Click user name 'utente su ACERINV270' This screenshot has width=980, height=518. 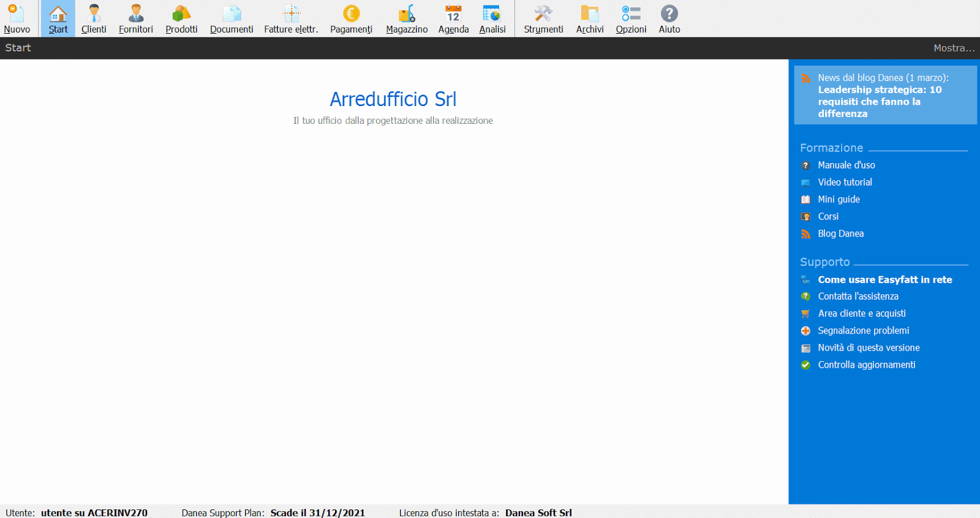pyautogui.click(x=94, y=513)
